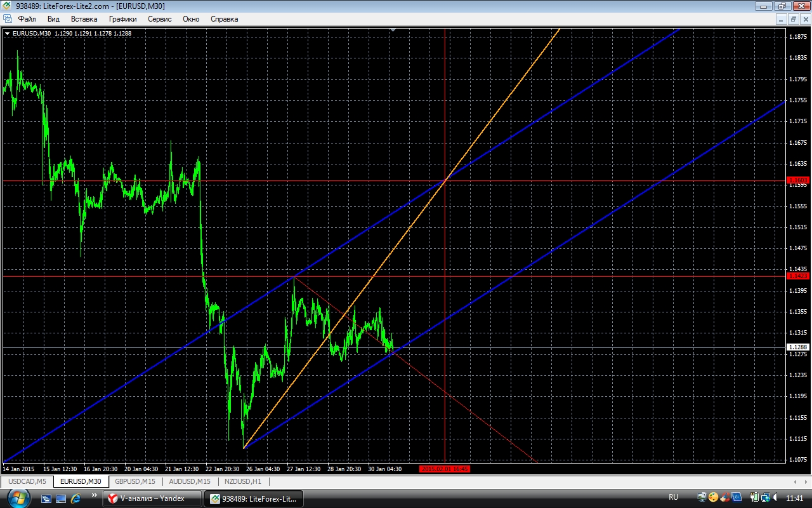Restore down the inner chart window
812x508 pixels.
pos(793,19)
